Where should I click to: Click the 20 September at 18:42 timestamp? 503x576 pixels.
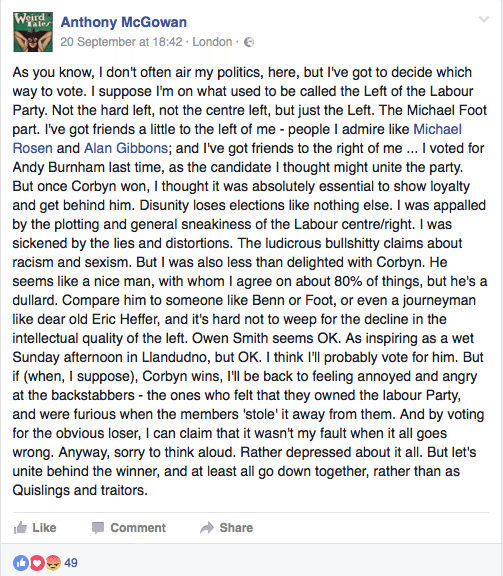click(121, 42)
